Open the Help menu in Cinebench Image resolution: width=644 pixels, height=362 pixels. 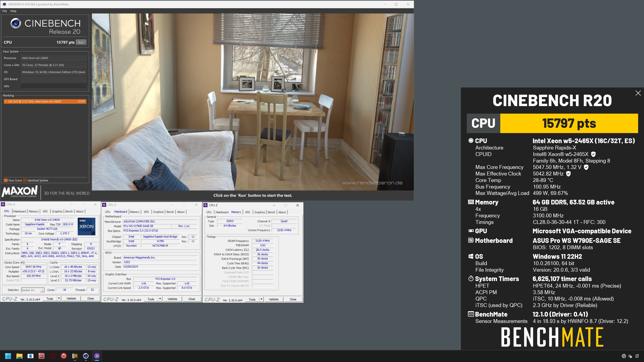click(13, 11)
